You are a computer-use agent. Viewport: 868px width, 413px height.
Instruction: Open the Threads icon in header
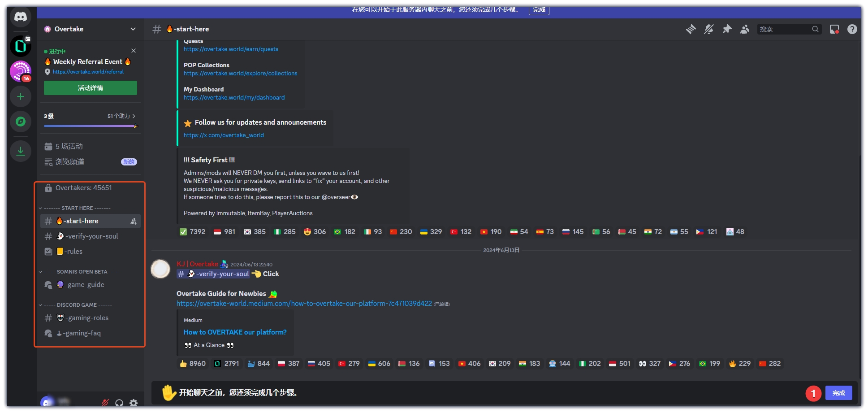click(691, 29)
